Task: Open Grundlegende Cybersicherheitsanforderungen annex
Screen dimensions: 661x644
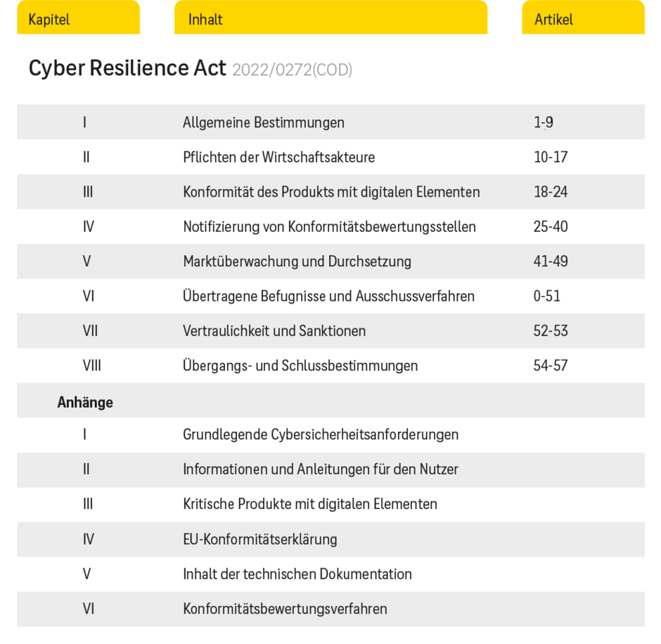Action: point(321,434)
